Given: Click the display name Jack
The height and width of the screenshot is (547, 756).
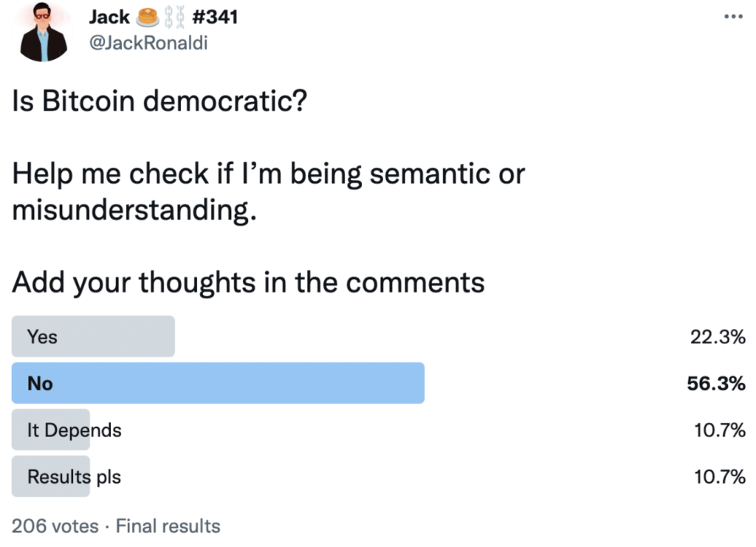Looking at the screenshot, I should pos(109,16).
